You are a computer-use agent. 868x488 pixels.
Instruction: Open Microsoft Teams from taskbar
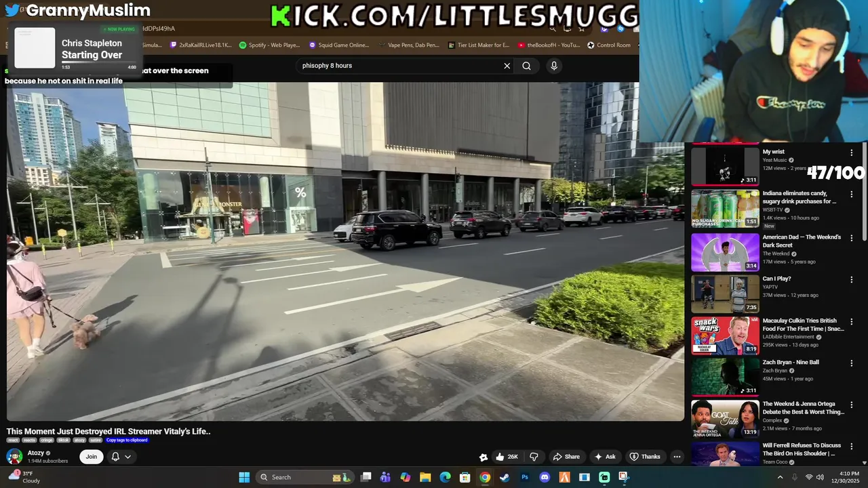click(x=385, y=477)
